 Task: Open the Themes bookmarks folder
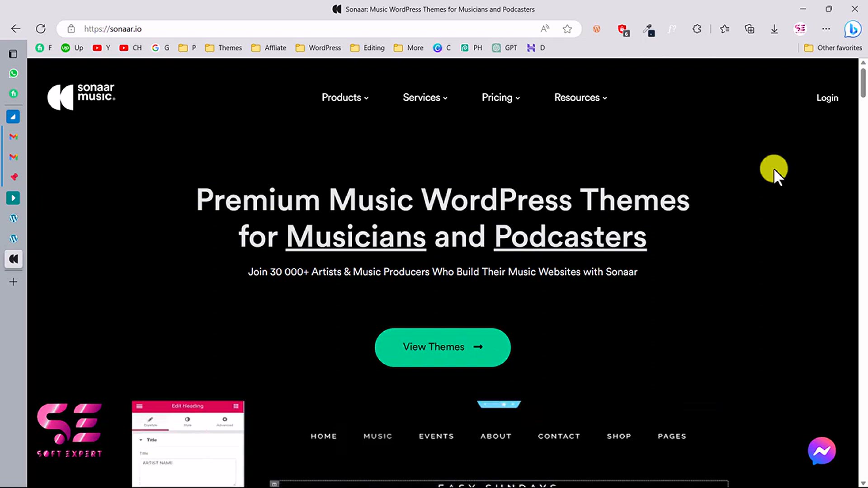click(x=224, y=48)
